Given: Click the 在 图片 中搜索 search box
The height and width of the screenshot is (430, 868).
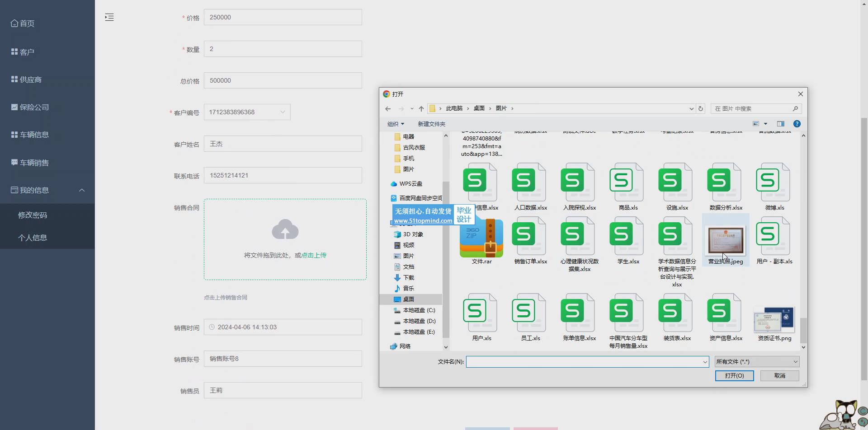Looking at the screenshot, I should (756, 109).
